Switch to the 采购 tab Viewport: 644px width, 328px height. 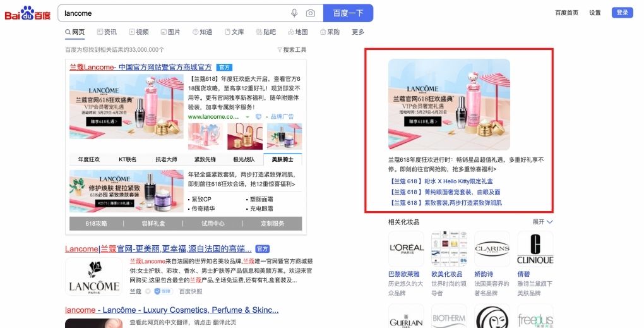pyautogui.click(x=330, y=32)
